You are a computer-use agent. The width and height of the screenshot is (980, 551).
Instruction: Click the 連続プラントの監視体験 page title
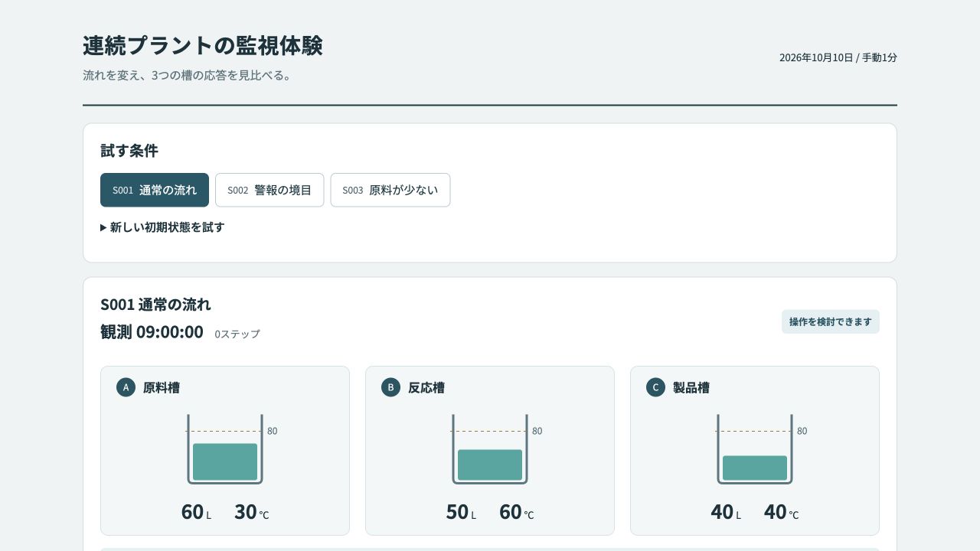(x=202, y=45)
